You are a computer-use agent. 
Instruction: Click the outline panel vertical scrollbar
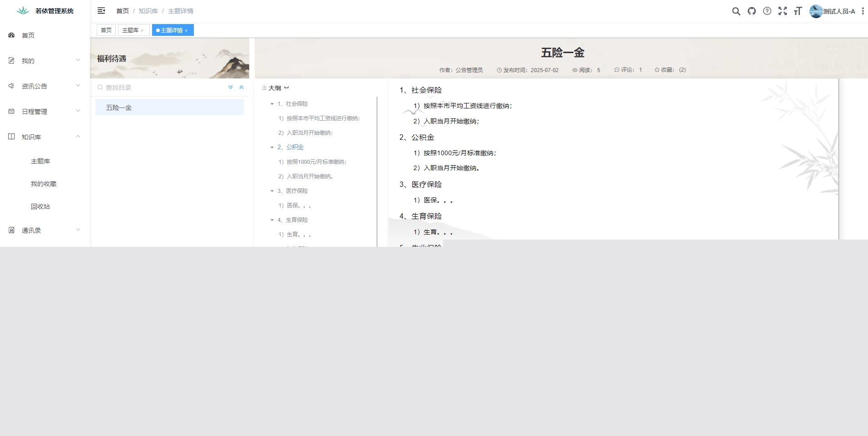377,171
